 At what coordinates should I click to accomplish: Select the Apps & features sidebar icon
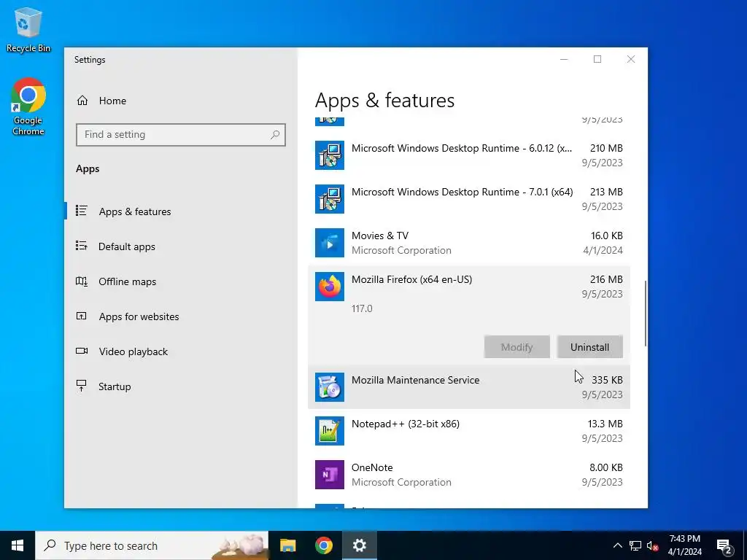tap(82, 211)
